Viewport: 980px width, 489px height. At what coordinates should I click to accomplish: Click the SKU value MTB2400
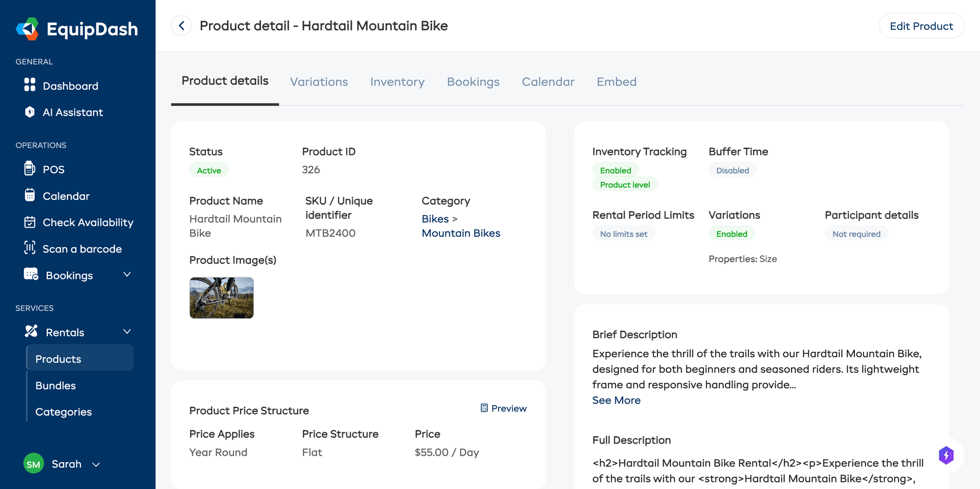(330, 233)
